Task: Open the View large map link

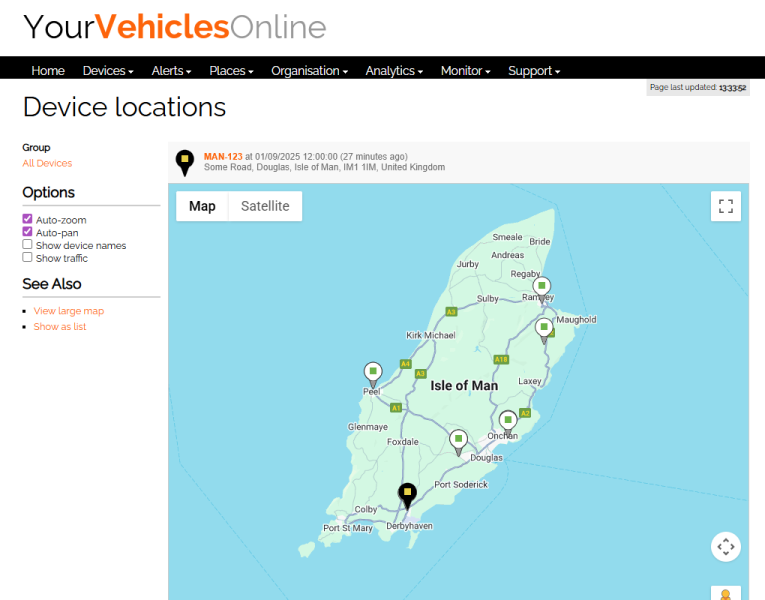Action: point(68,311)
